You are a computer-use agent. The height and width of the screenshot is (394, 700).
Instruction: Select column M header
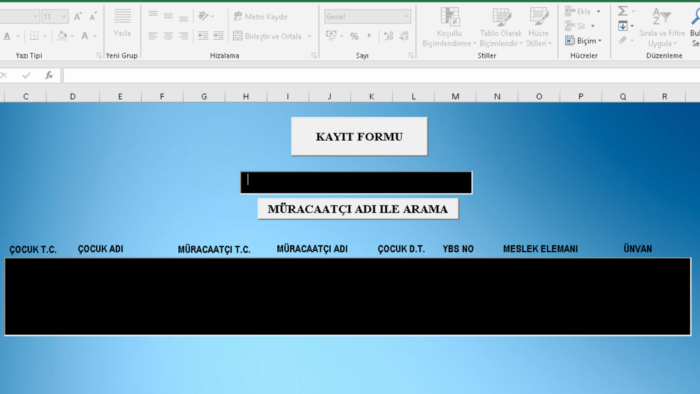tap(455, 96)
